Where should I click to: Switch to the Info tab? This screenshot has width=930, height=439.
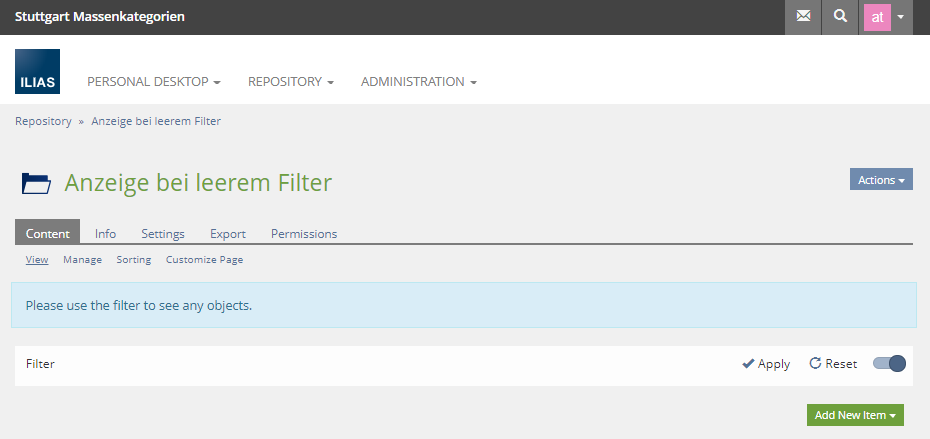coord(105,234)
